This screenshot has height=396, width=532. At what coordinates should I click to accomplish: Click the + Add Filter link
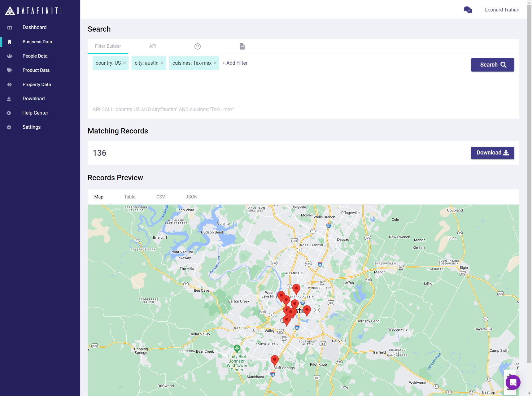point(235,63)
